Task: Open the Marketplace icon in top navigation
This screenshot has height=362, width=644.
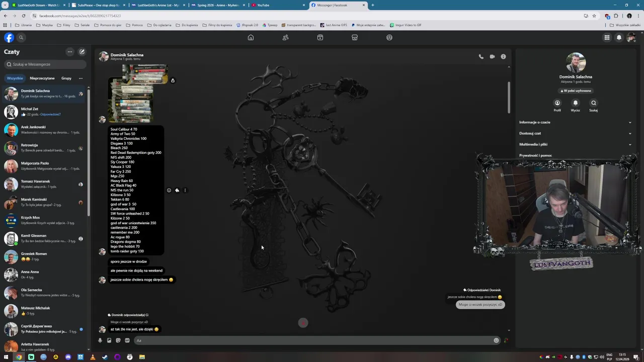Action: coord(355,38)
